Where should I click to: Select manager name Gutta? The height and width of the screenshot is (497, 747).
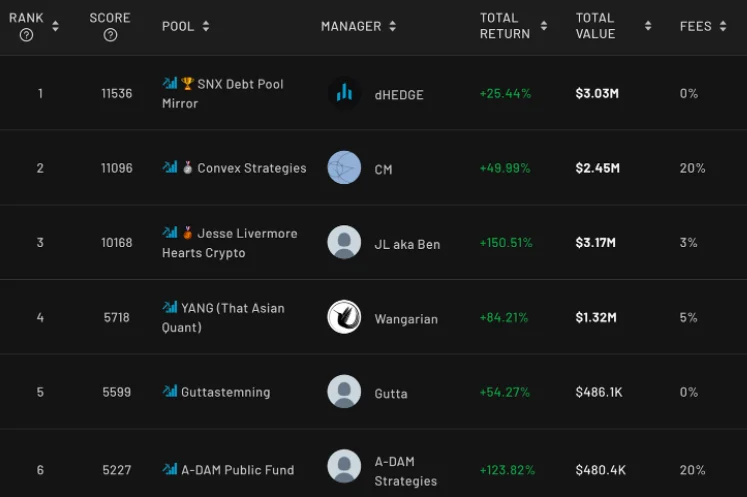click(x=391, y=394)
